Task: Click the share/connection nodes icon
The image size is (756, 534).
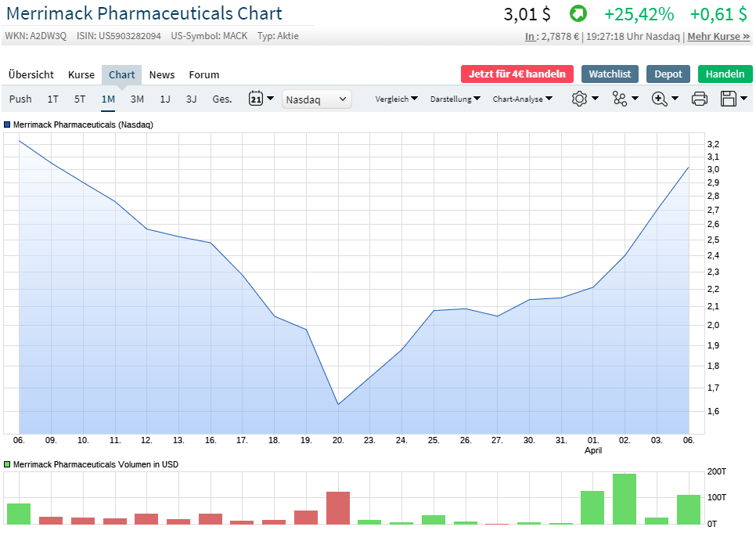Action: click(x=625, y=99)
